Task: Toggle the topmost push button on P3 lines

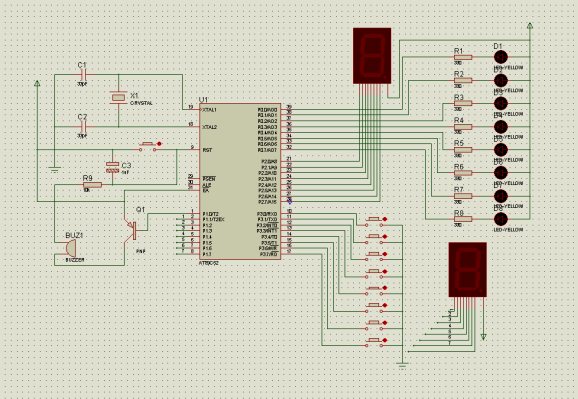Action: 376,221
